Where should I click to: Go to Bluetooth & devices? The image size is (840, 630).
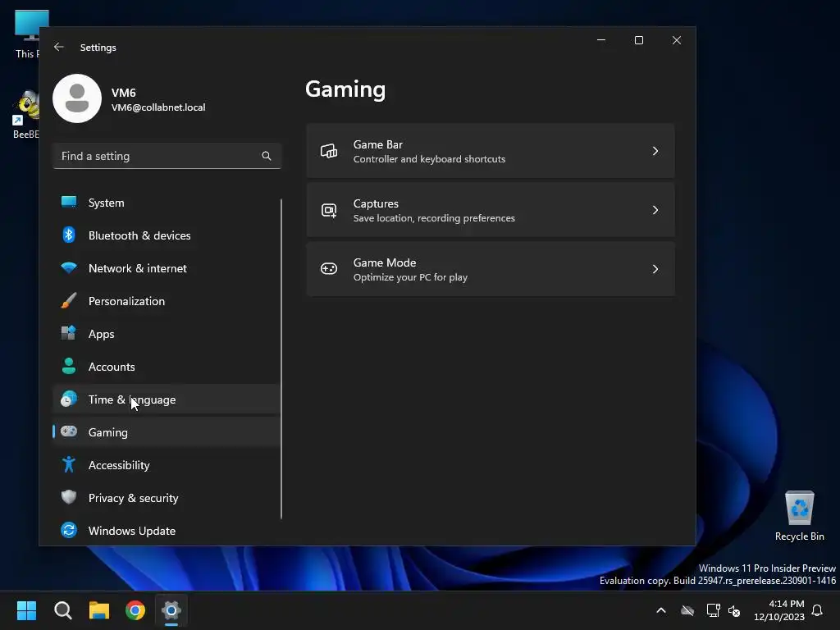(166, 235)
